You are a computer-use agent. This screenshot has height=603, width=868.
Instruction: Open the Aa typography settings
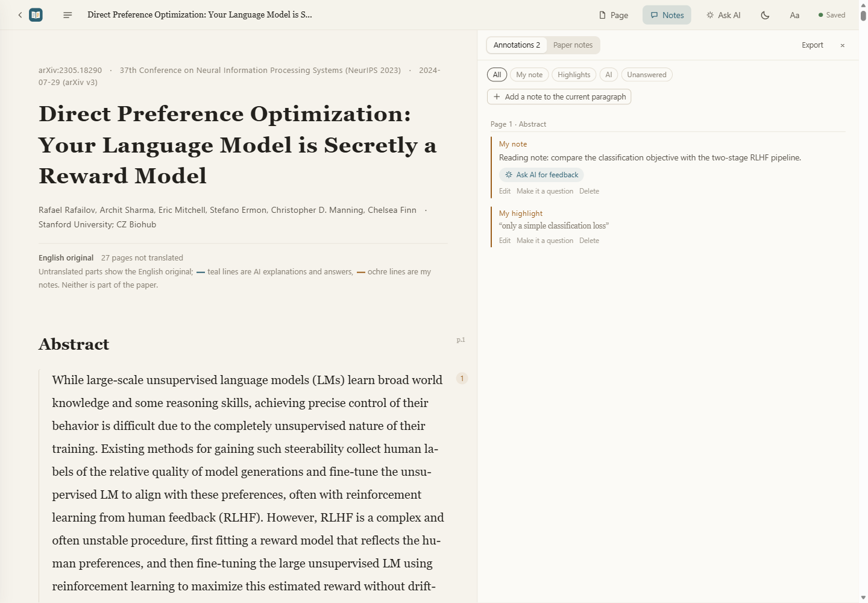click(x=794, y=15)
